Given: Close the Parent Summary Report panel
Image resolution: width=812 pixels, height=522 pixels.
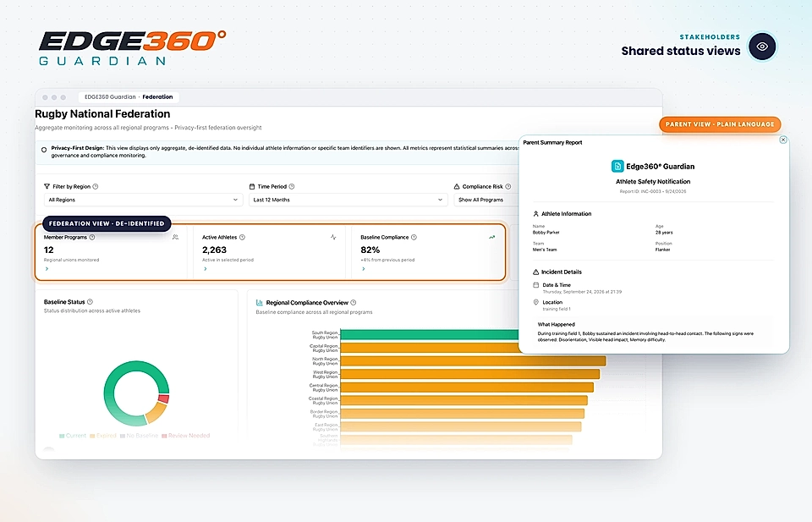Looking at the screenshot, I should point(783,140).
